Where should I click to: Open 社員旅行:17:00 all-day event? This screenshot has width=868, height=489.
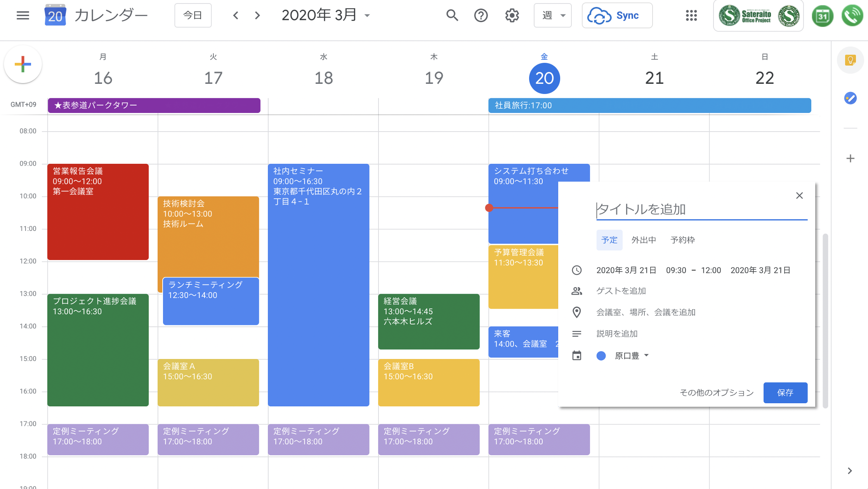pos(649,106)
